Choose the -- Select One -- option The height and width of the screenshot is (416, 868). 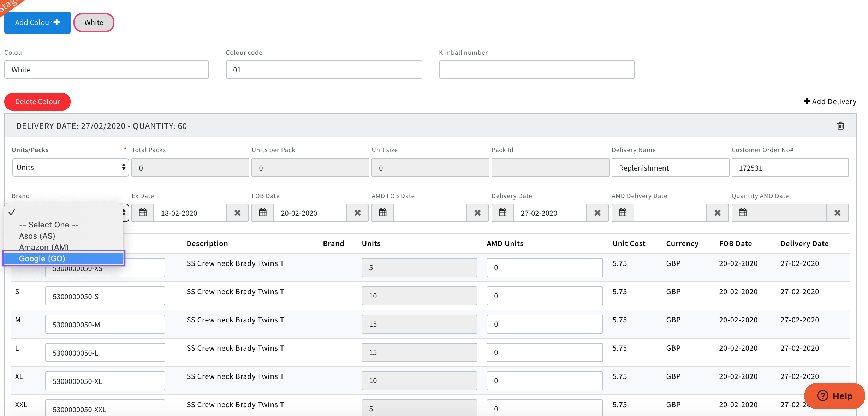coord(49,225)
